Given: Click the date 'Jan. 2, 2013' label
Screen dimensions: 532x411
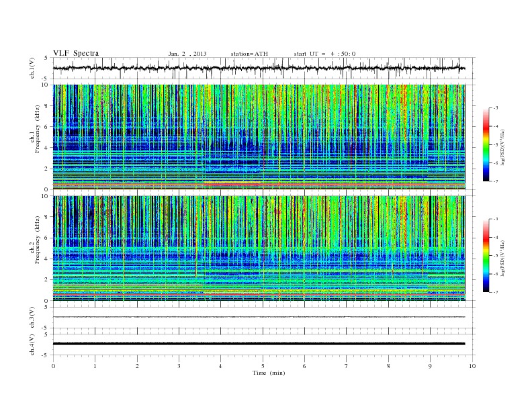Looking at the screenshot, I should click(187, 54).
